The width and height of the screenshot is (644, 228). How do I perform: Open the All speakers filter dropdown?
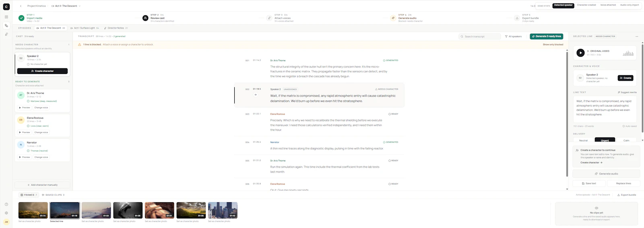(x=514, y=37)
